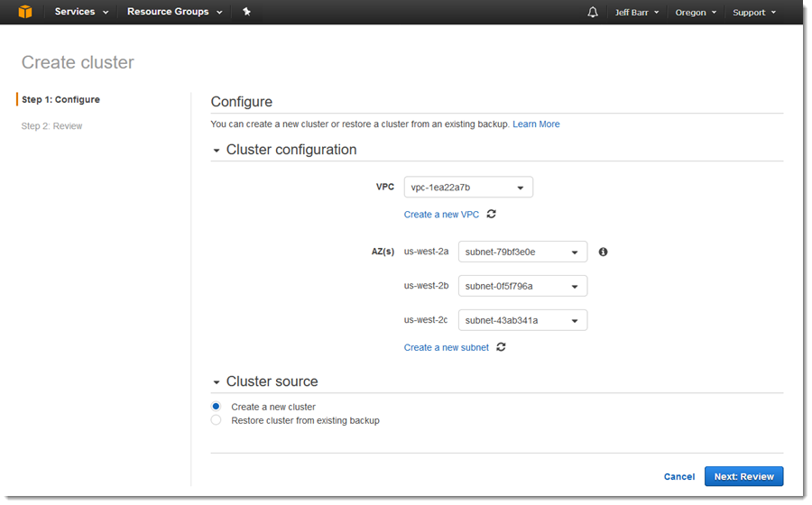Viewport: 812px width, 505px height.
Task: Open the notifications bell icon
Action: tap(593, 13)
